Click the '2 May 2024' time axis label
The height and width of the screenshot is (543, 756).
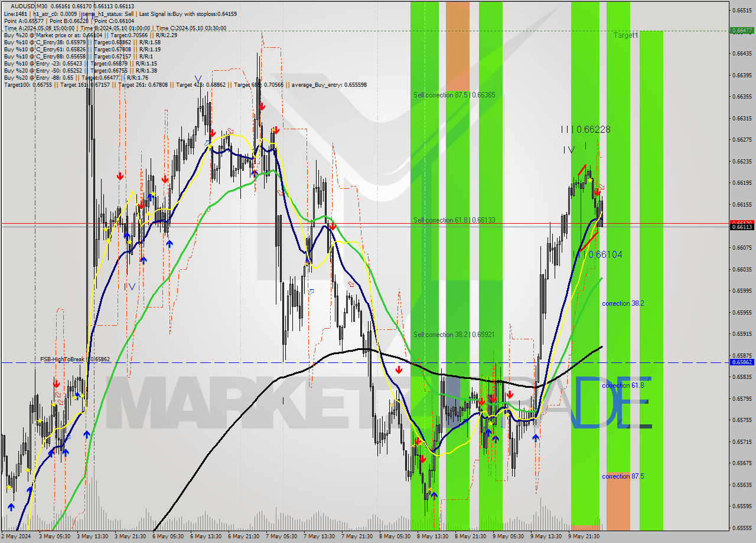(16, 537)
